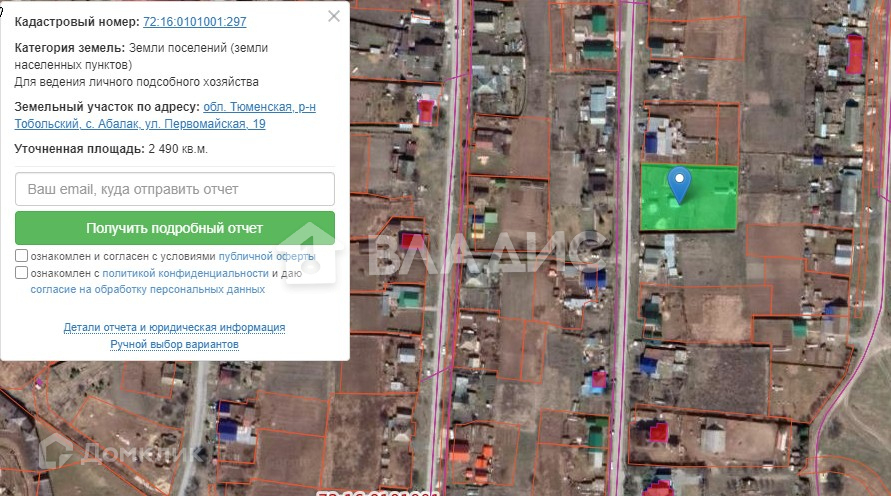Screen dimensions: 891x496
Task: Open Ручной выбор вариантов link
Action: tap(174, 344)
